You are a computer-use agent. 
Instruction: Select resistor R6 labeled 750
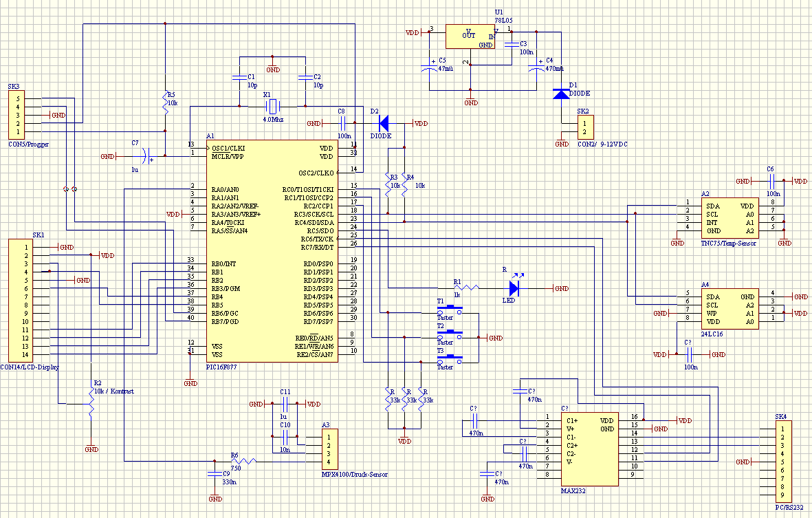245,461
